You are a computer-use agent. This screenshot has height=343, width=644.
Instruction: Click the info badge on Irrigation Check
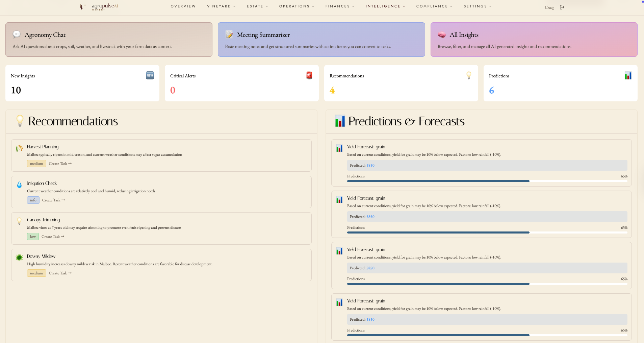coord(33,200)
